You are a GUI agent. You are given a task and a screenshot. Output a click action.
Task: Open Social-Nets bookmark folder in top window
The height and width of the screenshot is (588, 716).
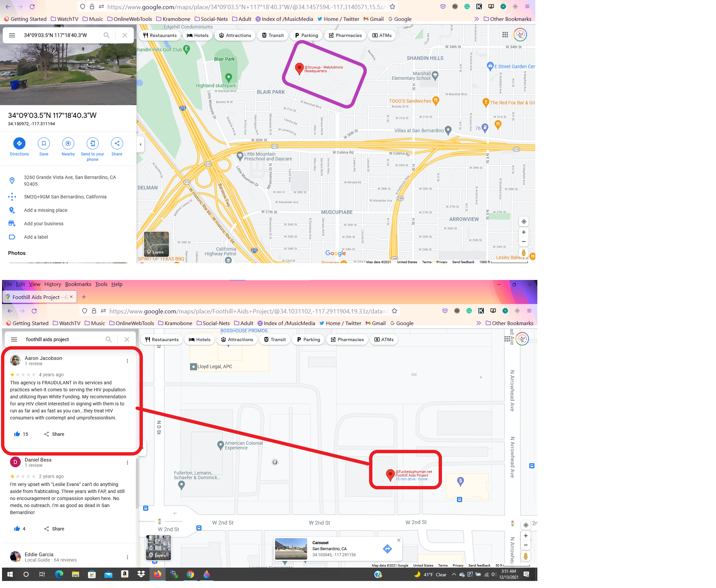click(211, 19)
